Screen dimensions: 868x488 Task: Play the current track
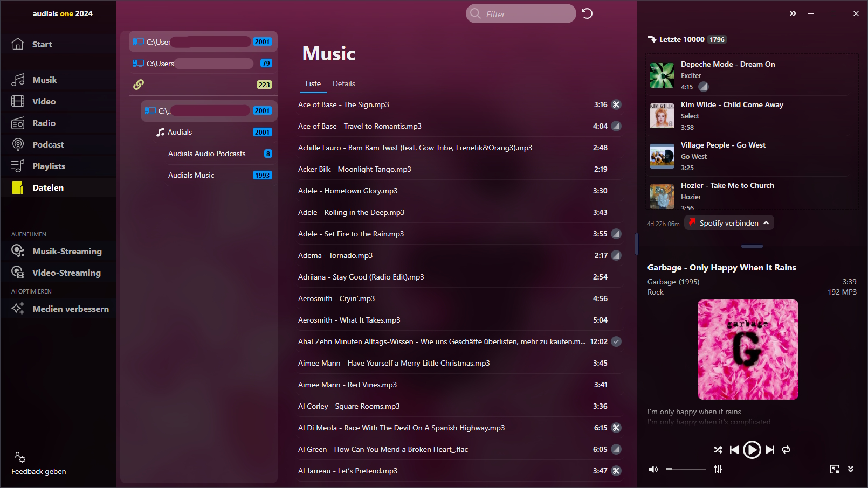click(x=752, y=449)
